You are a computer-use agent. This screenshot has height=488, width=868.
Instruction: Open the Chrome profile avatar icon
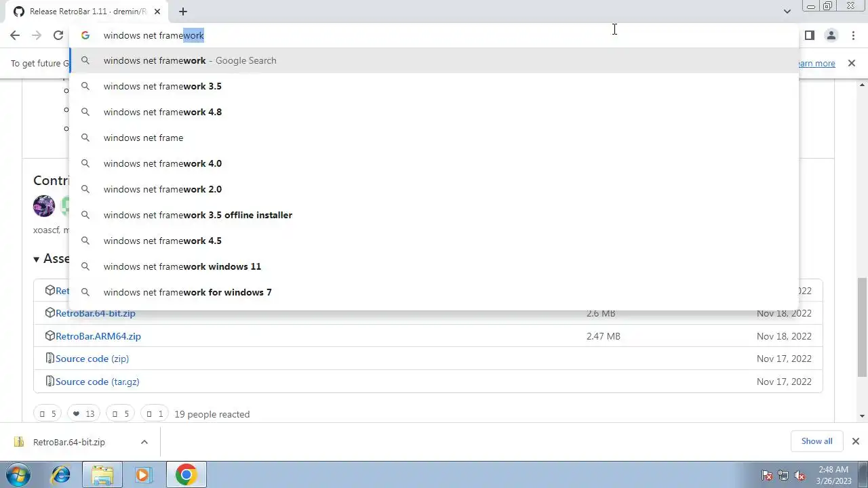(831, 35)
